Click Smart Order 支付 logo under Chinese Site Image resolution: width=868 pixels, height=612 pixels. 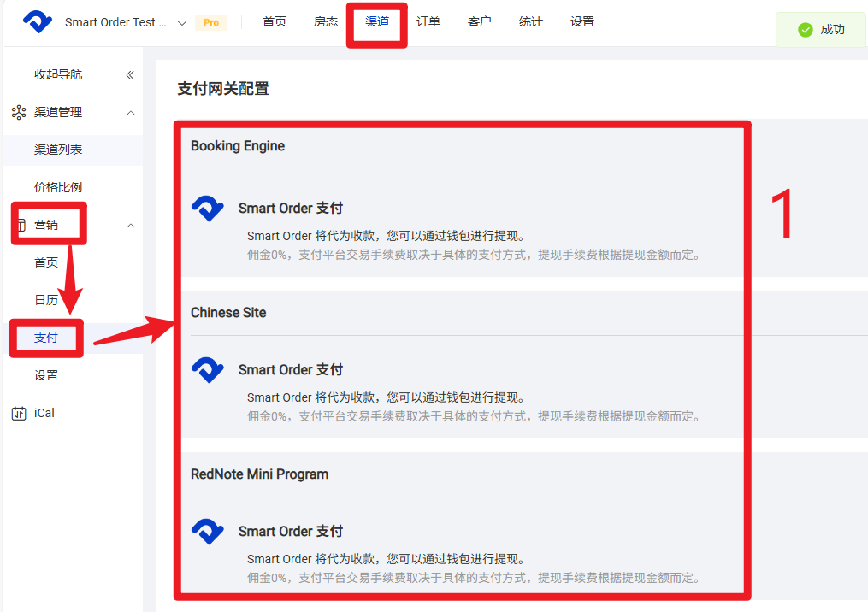point(207,369)
